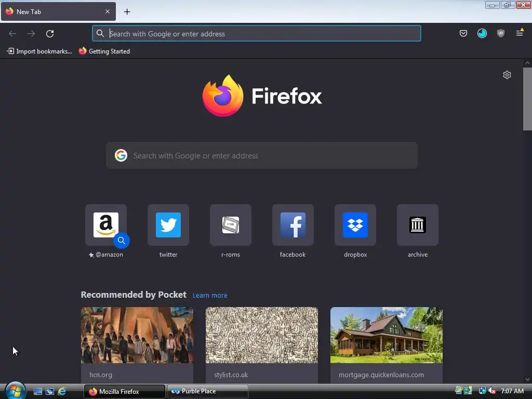Click the scrollbar down arrow
Viewport: 532px width, 399px height.
pyautogui.click(x=527, y=379)
